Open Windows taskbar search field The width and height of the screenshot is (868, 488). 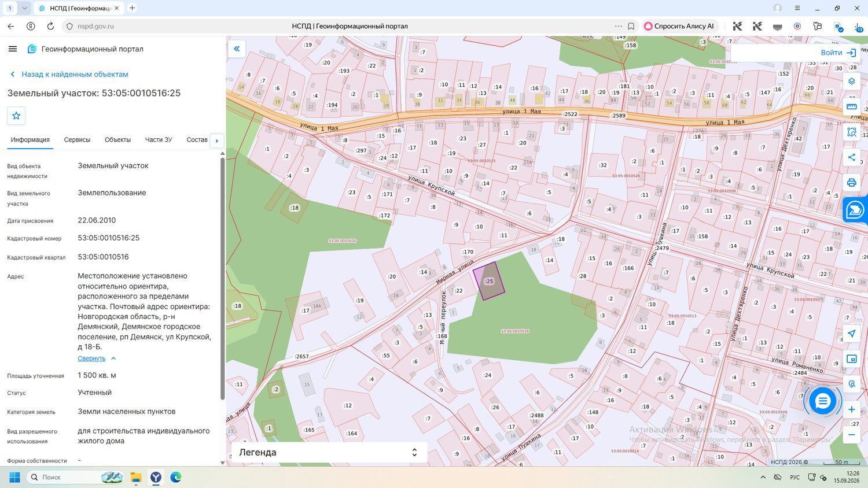click(75, 477)
